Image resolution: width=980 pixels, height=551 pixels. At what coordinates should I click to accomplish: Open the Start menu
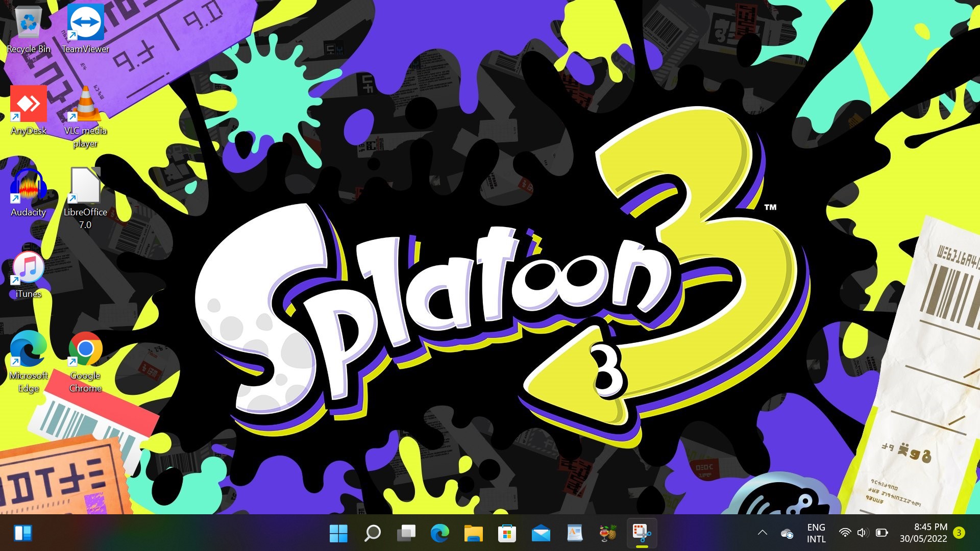pos(339,534)
